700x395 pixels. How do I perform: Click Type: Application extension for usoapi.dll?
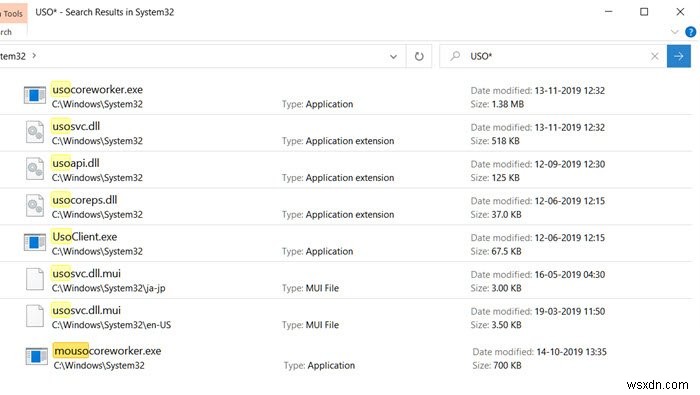point(338,178)
